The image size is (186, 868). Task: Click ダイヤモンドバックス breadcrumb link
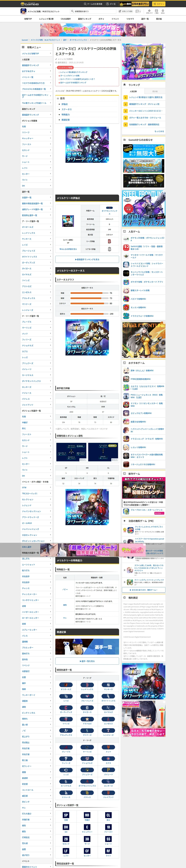coord(78,40)
